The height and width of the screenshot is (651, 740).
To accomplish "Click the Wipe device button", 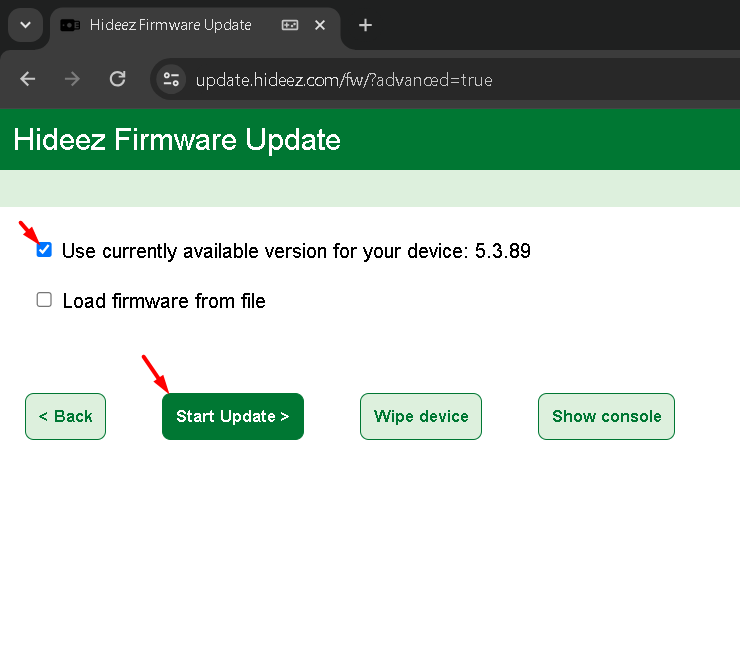I will point(421,416).
